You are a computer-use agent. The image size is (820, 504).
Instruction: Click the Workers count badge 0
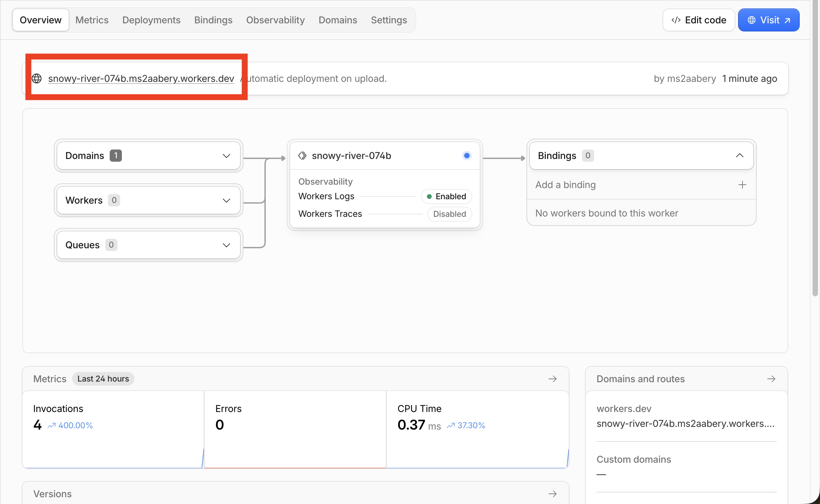pyautogui.click(x=114, y=200)
